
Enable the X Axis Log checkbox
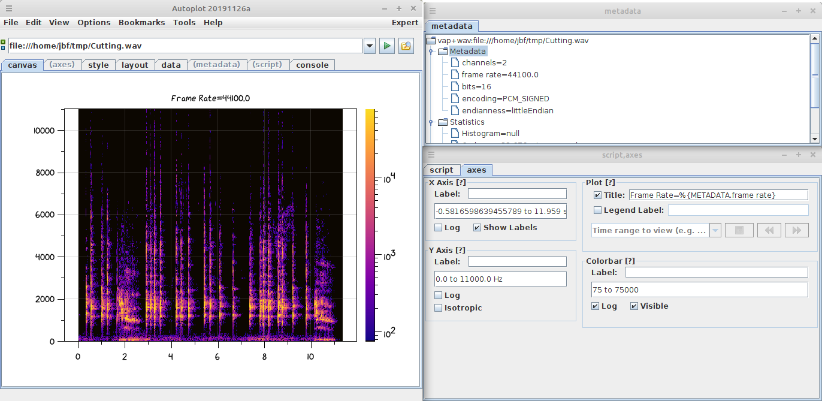tap(439, 228)
